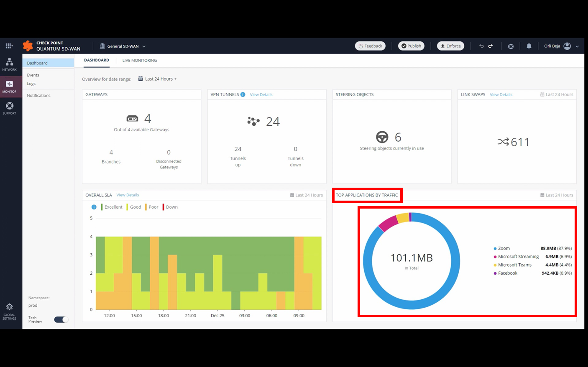
Task: Open the Network section in sidebar
Action: pos(9,64)
